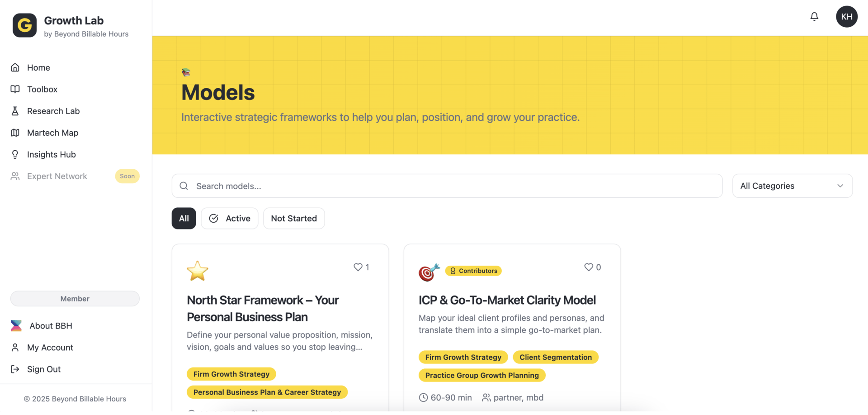868x415 pixels.
Task: Click the Martech Map icon
Action: coord(15,133)
